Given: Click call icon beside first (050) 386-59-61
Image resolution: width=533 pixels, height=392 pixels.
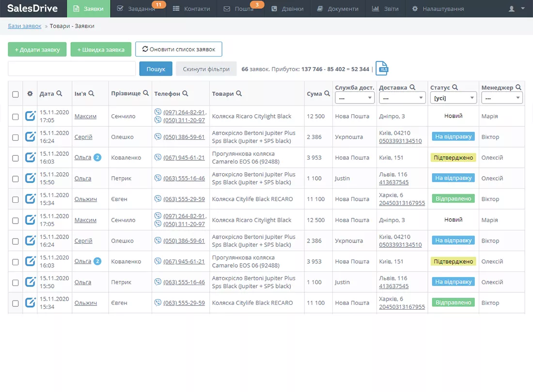Looking at the screenshot, I should click(x=158, y=136).
